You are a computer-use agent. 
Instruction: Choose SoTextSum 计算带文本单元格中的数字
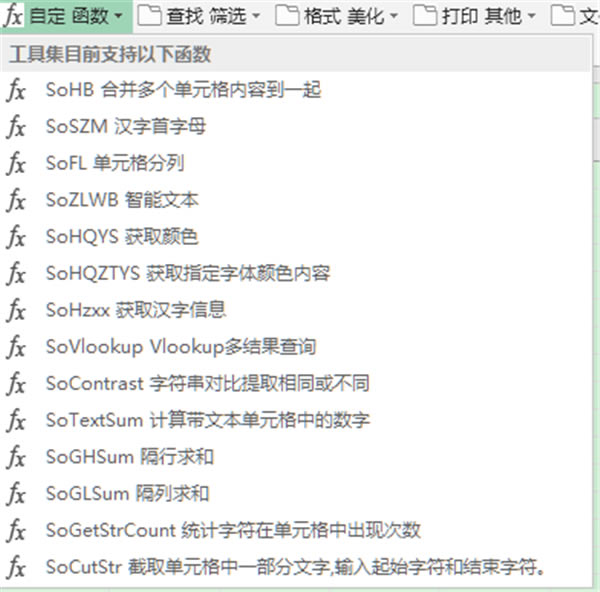pyautogui.click(x=295, y=421)
